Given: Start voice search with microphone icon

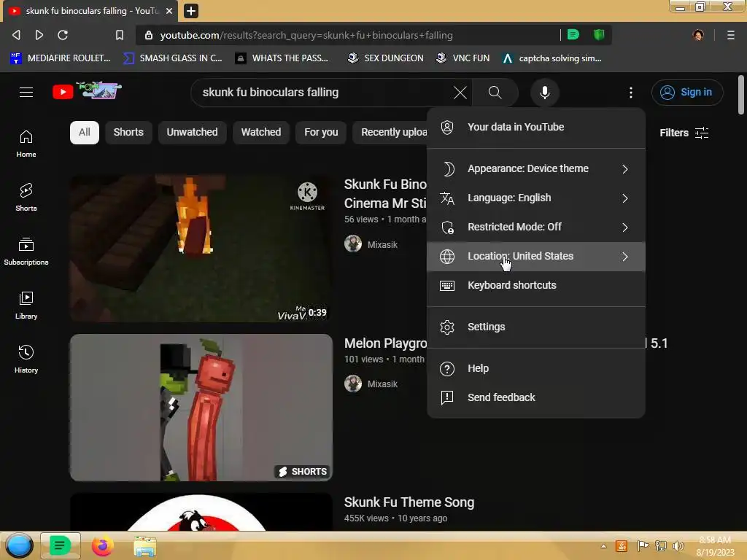Looking at the screenshot, I should 544,93.
